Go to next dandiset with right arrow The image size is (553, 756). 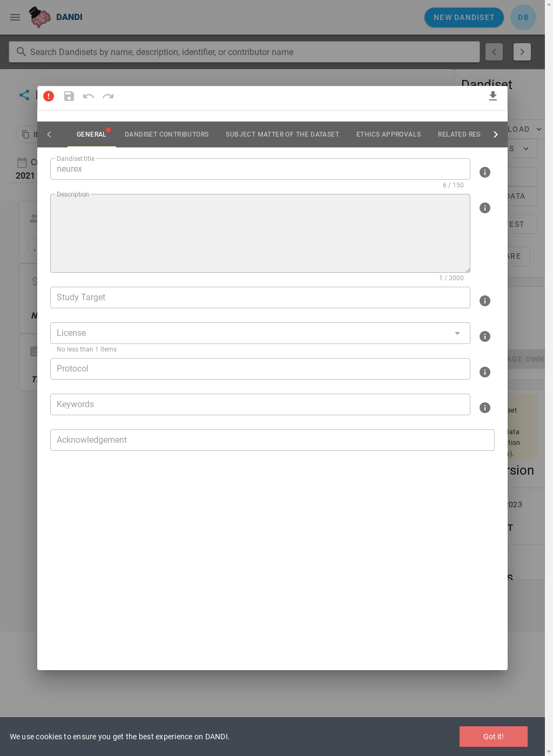click(522, 52)
